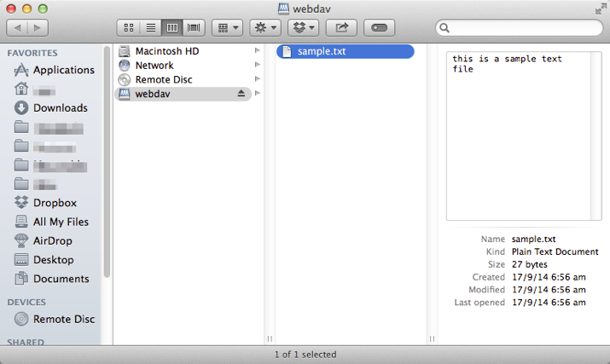Click the sidebar scrollbar
The height and width of the screenshot is (364, 610).
tap(107, 161)
